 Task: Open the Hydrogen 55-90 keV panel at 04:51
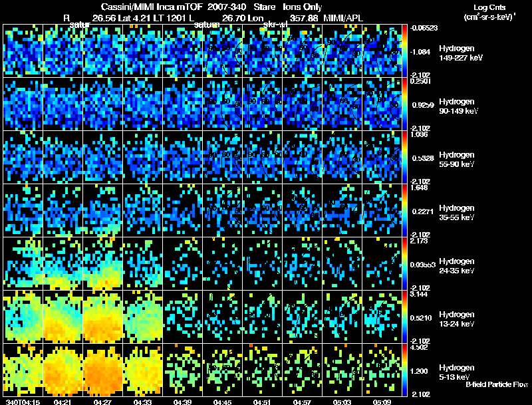(263, 158)
